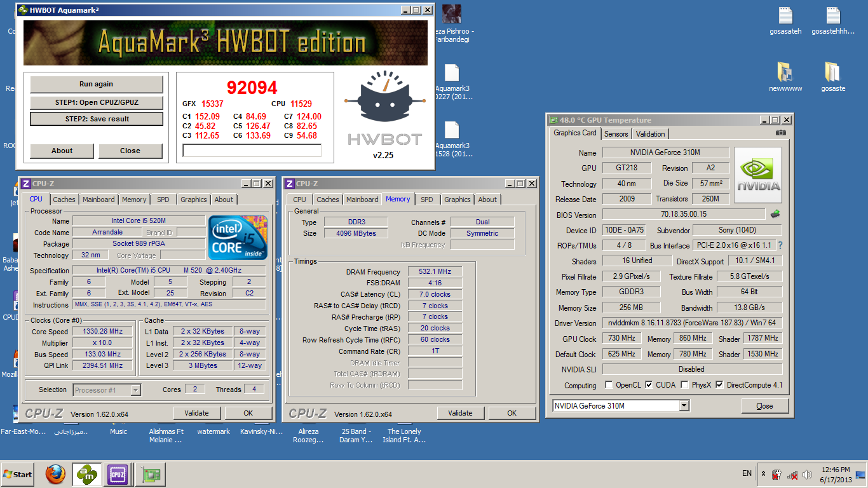This screenshot has width=868, height=488.
Task: Click the GPU-Z screenshot camera icon
Action: [x=780, y=133]
